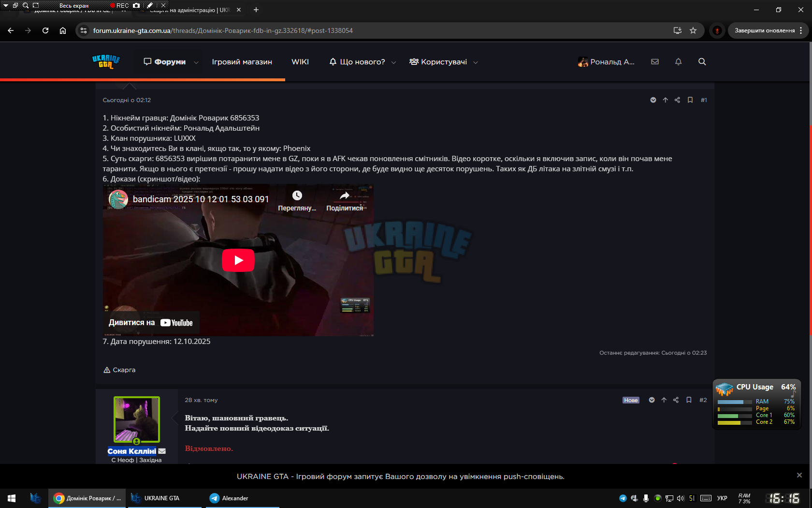The width and height of the screenshot is (812, 508).
Task: Open the Telegram 'Alexander' taskbar window
Action: 242,498
